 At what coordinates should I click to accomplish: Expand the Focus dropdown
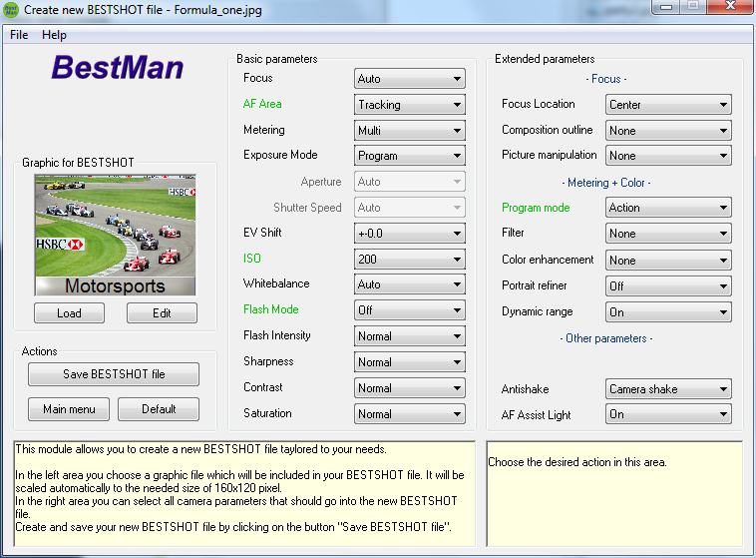click(x=409, y=79)
